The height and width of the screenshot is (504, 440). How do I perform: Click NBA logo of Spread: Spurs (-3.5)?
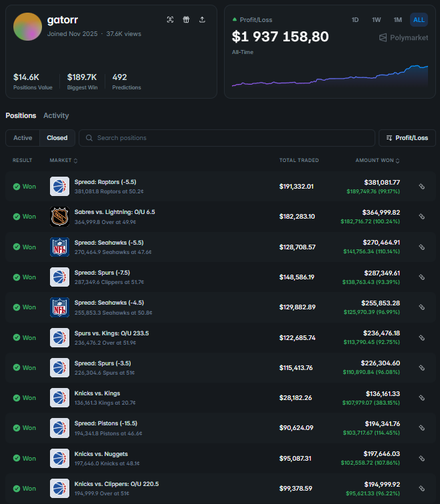pyautogui.click(x=59, y=368)
